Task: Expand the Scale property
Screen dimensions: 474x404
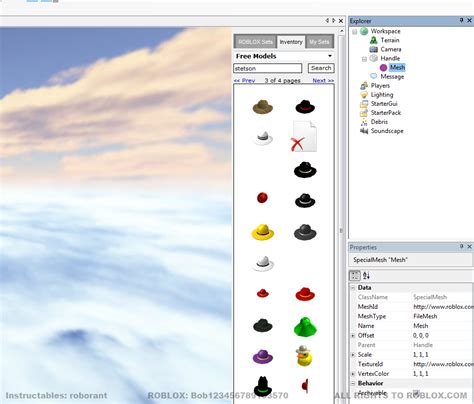Action: [353, 355]
